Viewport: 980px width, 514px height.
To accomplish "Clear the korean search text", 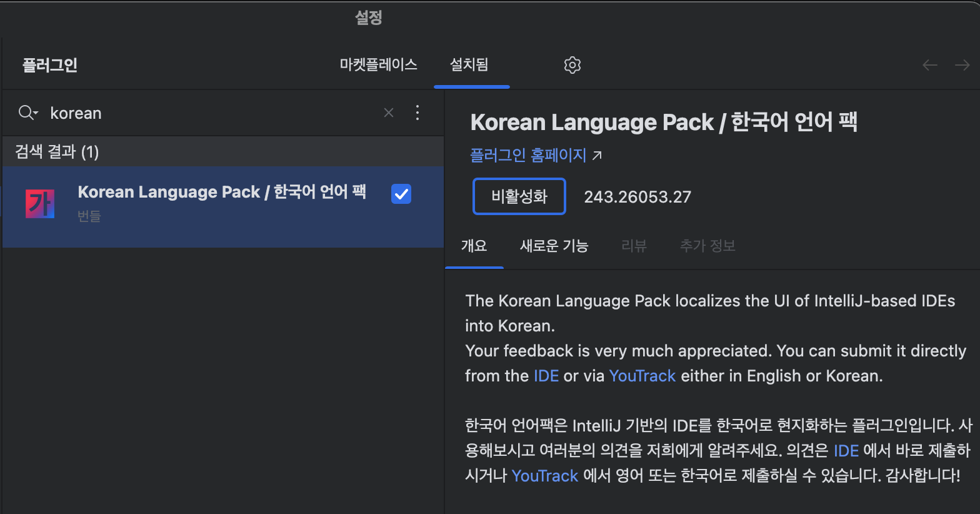I will 389,113.
